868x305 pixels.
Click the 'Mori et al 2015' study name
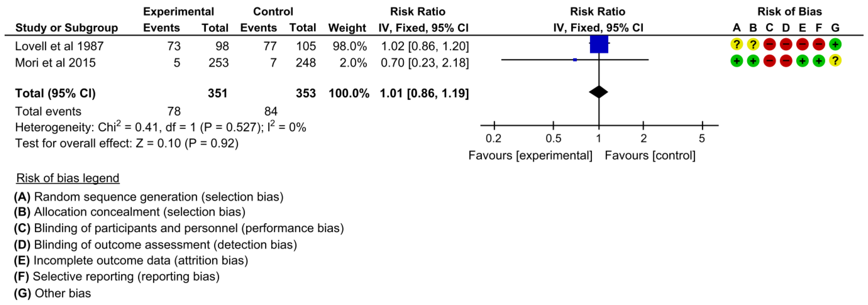tap(55, 63)
